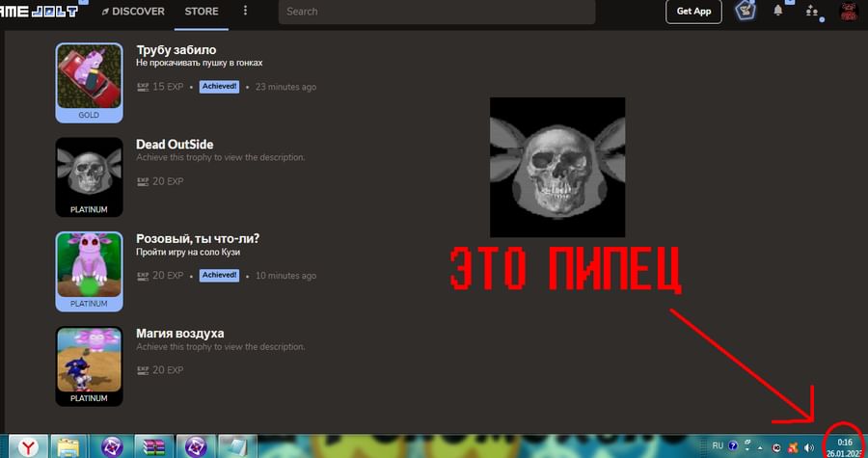Click the Achieved! badge for Трубу забило
Viewport: 868px width, 458px height.
(219, 86)
